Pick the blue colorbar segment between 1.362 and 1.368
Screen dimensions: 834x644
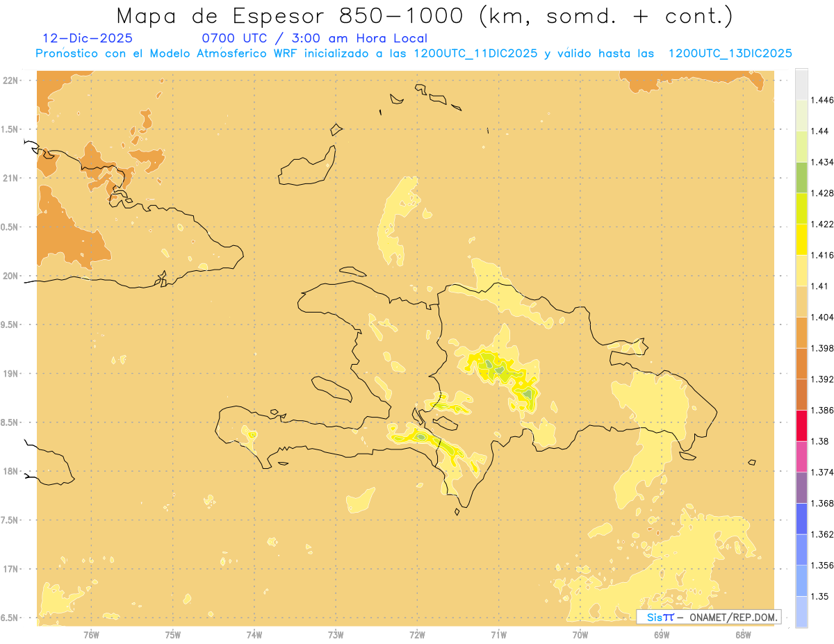(801, 519)
